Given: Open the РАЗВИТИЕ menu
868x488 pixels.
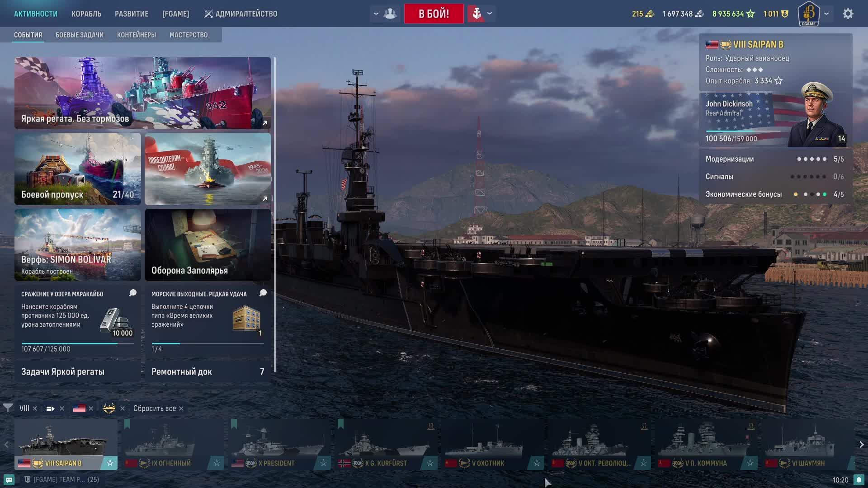Looking at the screenshot, I should [132, 14].
